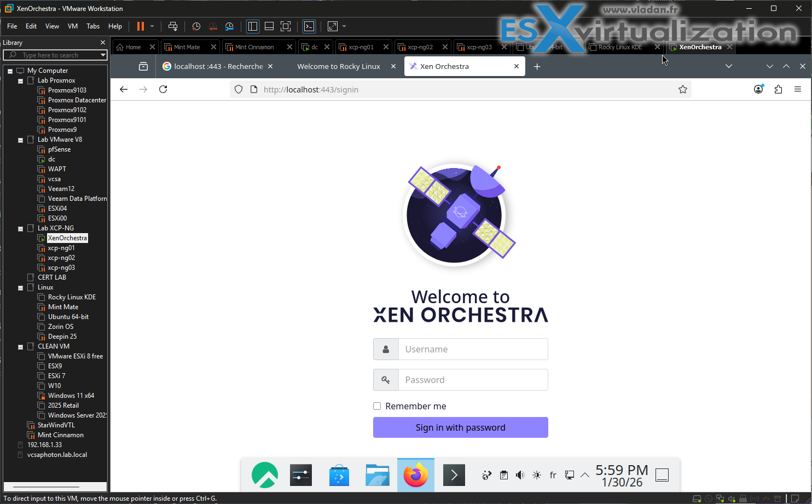
Task: Open the Firefox hamburger application menu
Action: point(798,89)
